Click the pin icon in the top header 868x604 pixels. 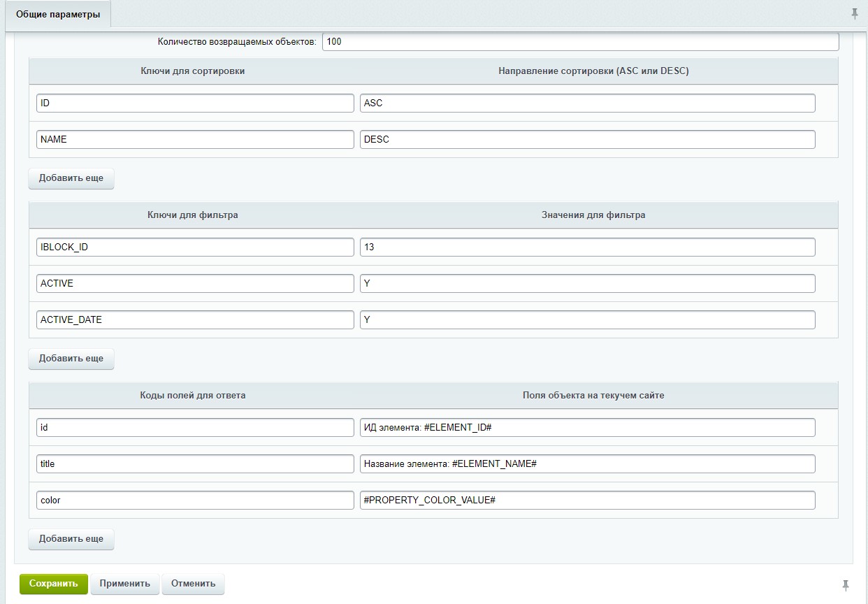click(x=854, y=14)
